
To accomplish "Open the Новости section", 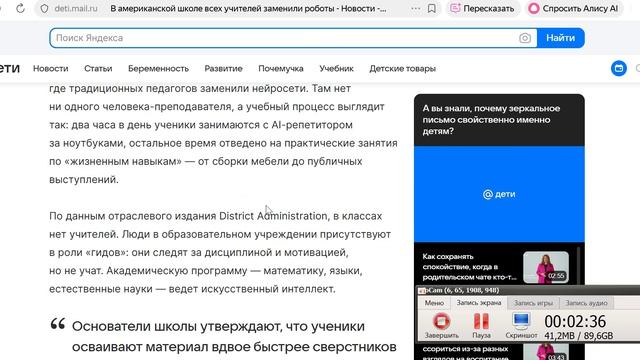I will 51,69.
